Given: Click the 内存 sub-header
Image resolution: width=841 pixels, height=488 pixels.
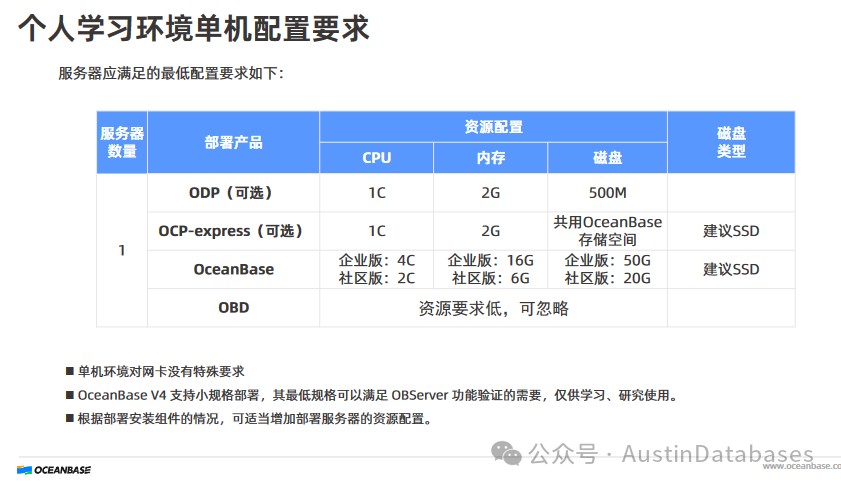Looking at the screenshot, I should coord(490,158).
